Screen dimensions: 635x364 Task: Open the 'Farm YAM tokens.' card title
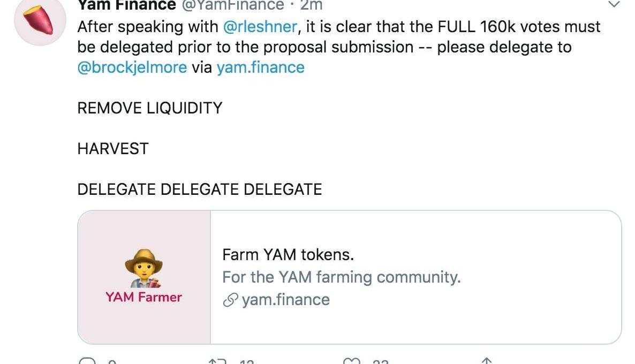tap(288, 255)
